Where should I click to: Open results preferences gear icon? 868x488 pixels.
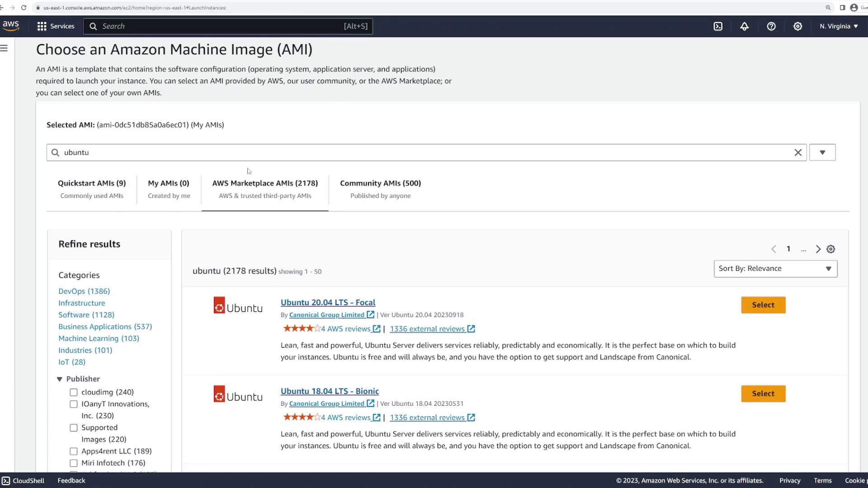(x=831, y=249)
